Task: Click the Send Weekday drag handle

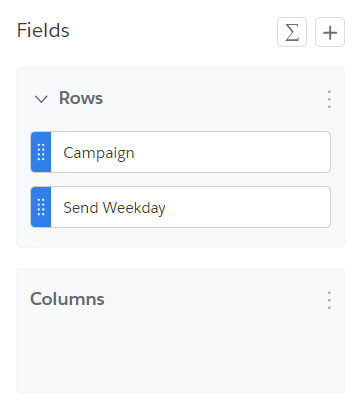Action: click(x=41, y=207)
